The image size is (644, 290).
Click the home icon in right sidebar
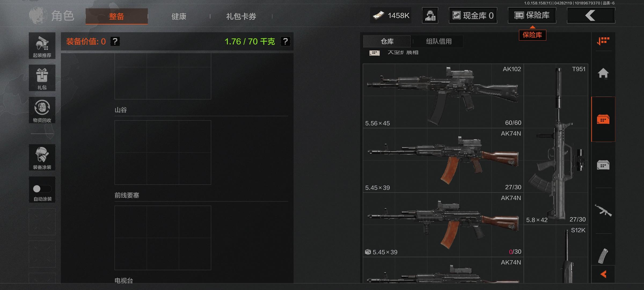(x=603, y=73)
